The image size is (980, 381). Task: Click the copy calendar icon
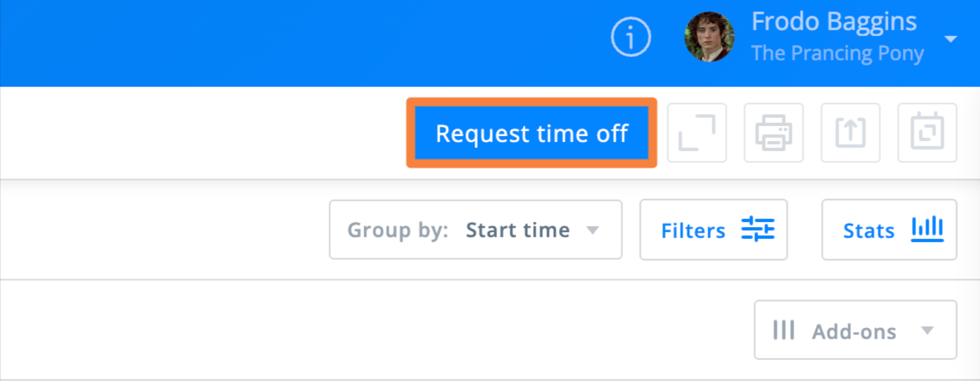click(927, 133)
